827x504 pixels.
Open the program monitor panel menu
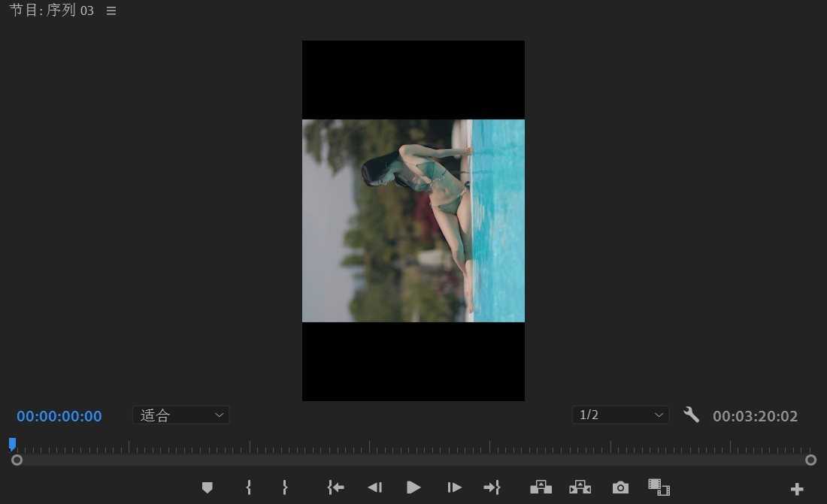[111, 11]
